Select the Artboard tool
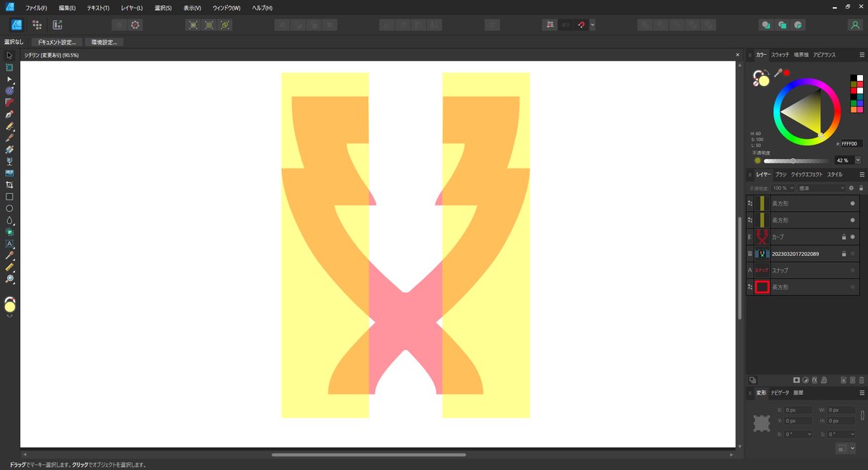 [x=9, y=67]
